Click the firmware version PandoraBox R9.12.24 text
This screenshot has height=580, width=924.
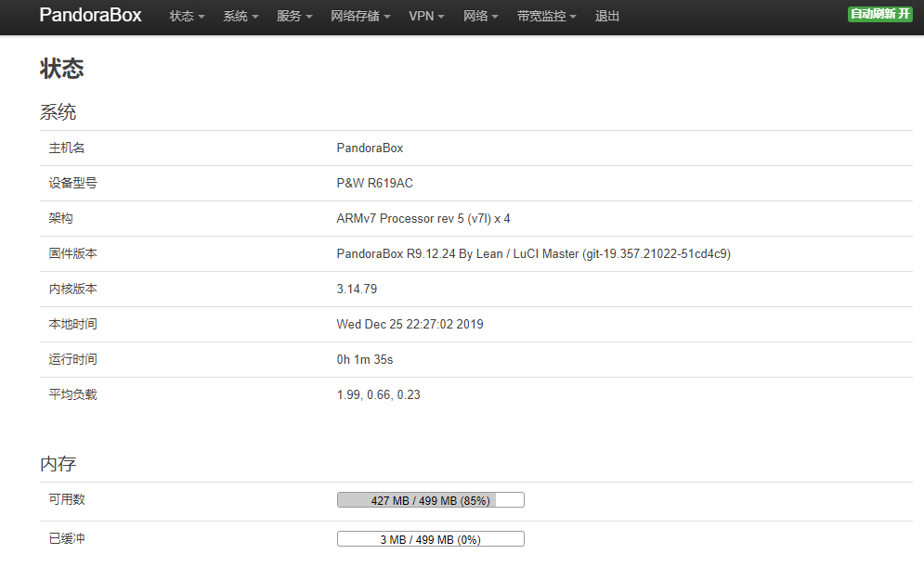533,253
